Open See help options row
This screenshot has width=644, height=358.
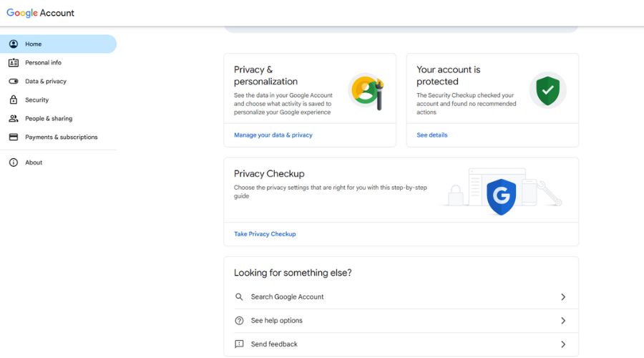[x=401, y=321]
